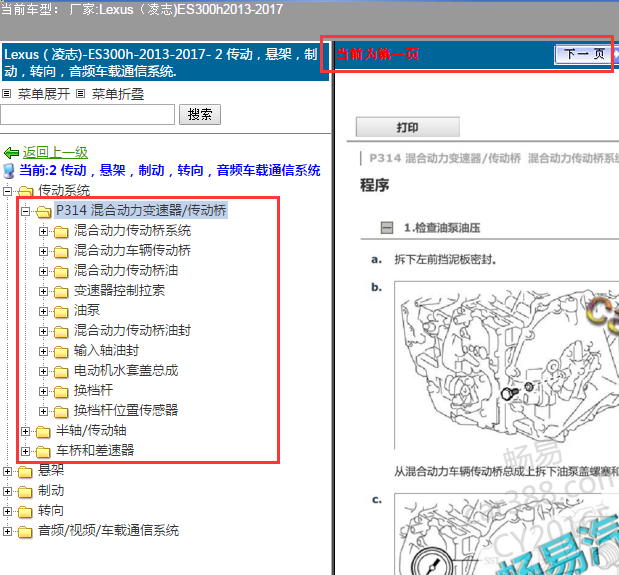Click the 混合动力传动桥系统 folder icon
Screen dimensions: 619x575
click(61, 232)
